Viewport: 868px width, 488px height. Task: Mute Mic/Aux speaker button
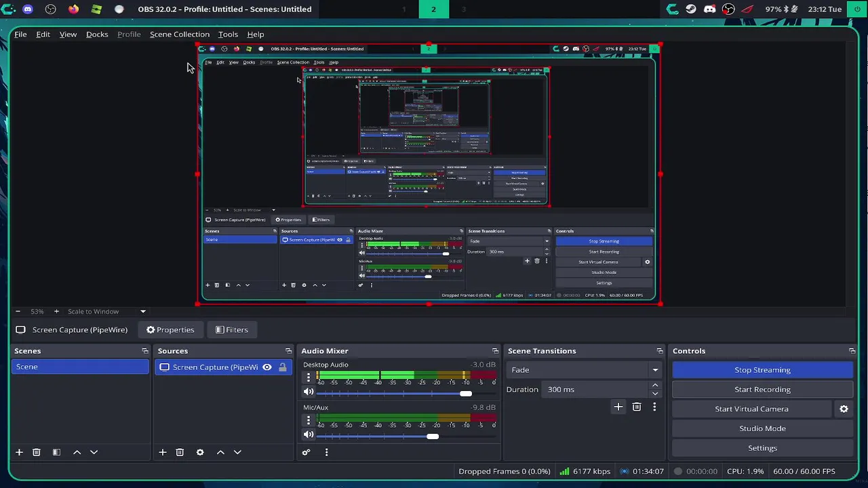(309, 434)
